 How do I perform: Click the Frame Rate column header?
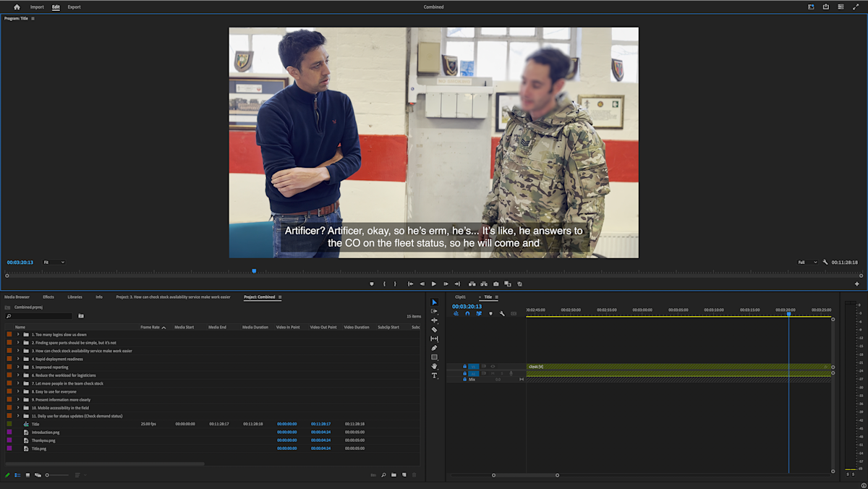point(150,327)
